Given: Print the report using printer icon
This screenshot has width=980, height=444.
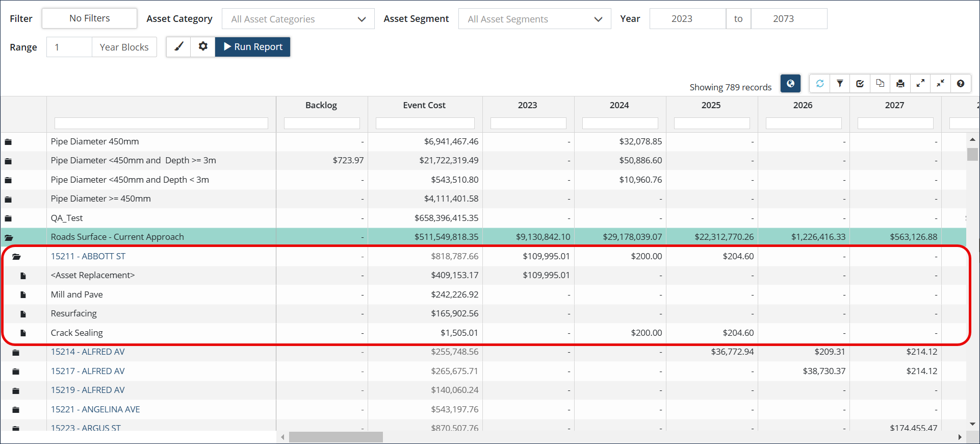Looking at the screenshot, I should (x=900, y=84).
